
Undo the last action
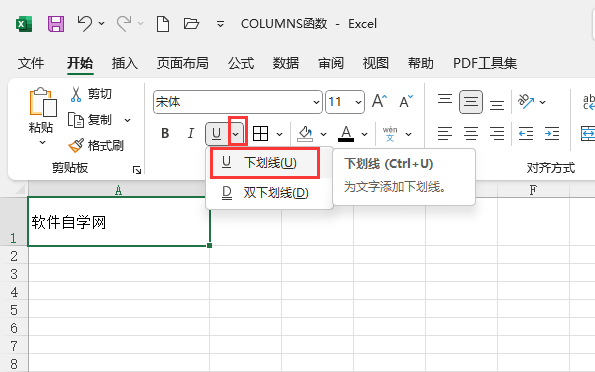85,24
